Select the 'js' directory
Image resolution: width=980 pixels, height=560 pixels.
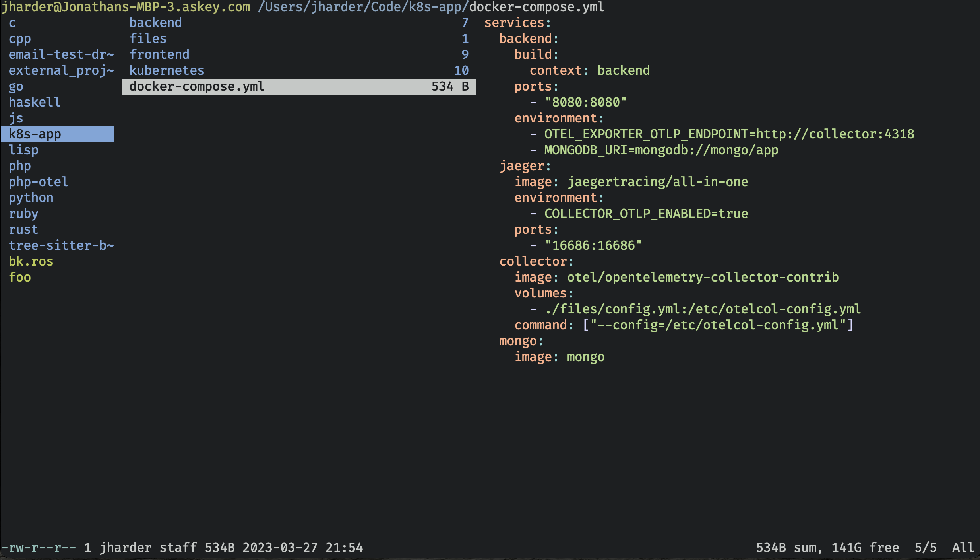(16, 119)
